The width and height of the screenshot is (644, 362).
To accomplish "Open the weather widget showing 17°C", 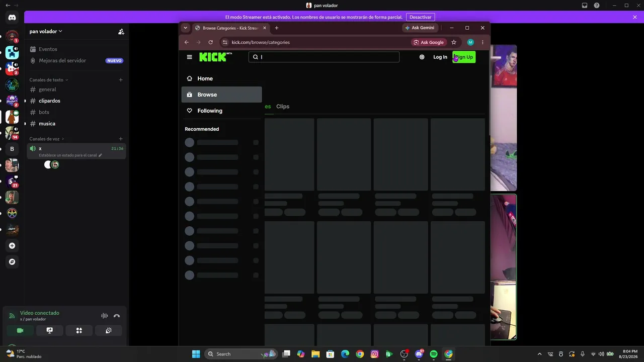I will 24,354.
